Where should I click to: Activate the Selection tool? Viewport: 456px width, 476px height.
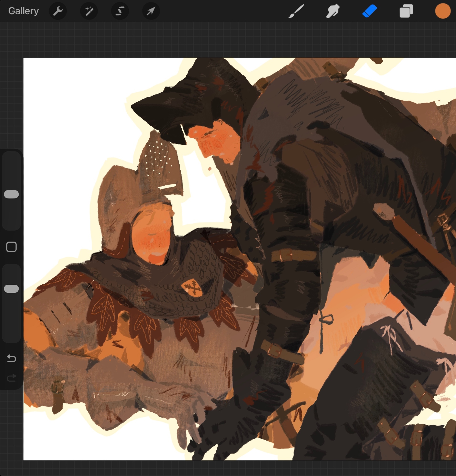point(120,11)
